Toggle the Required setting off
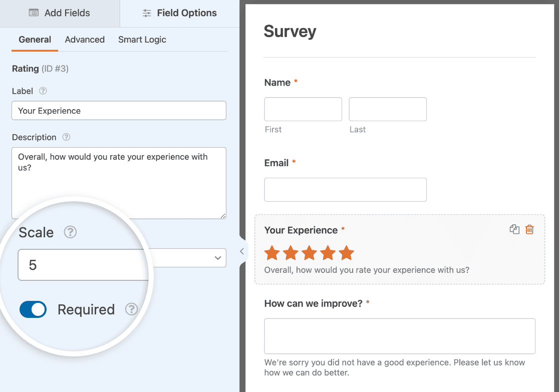Screen dimensions: 559x392 click(x=33, y=309)
